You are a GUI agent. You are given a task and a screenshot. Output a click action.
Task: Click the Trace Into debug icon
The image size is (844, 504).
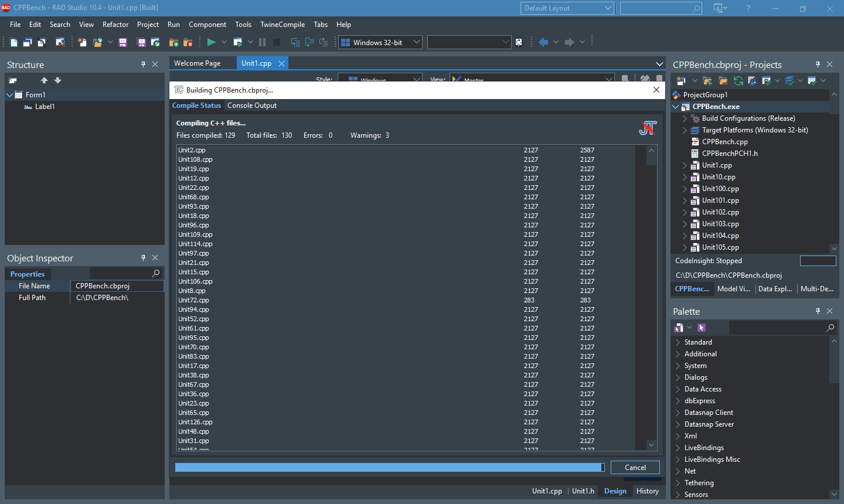point(295,42)
